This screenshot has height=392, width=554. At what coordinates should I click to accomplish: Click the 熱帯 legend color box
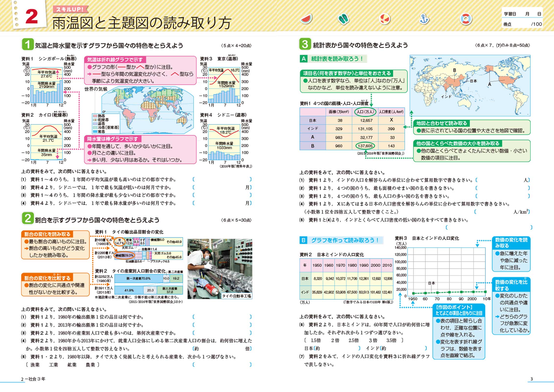(95, 116)
